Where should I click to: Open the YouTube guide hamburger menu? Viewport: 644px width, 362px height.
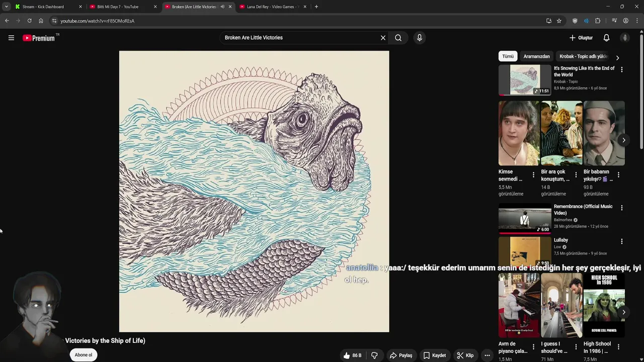[11, 38]
